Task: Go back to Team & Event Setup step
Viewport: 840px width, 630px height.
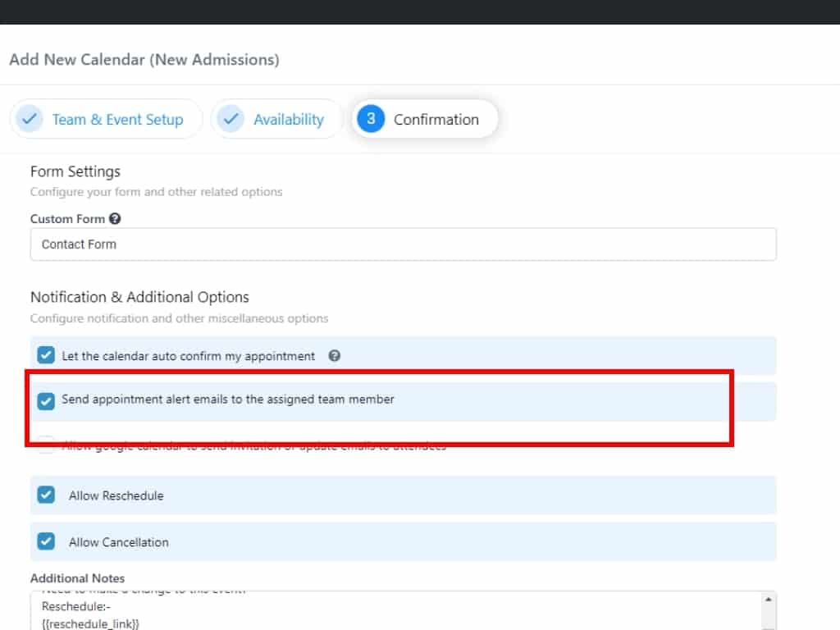Action: pyautogui.click(x=117, y=120)
